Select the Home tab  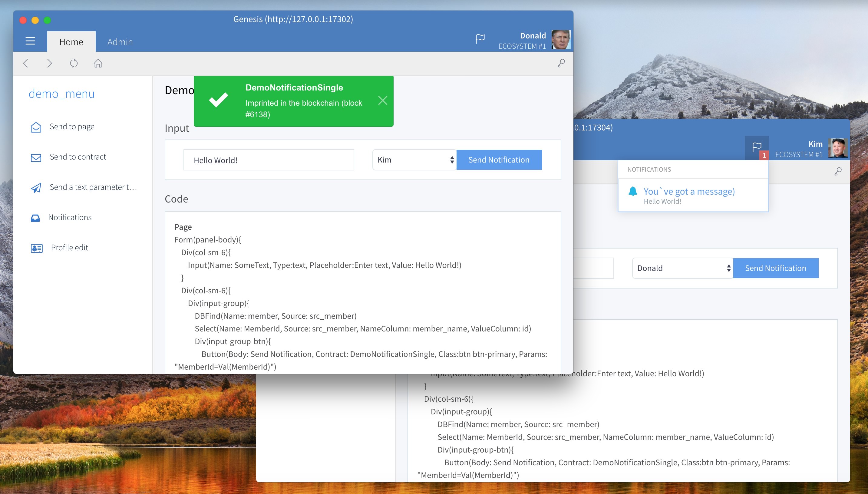[x=71, y=42]
